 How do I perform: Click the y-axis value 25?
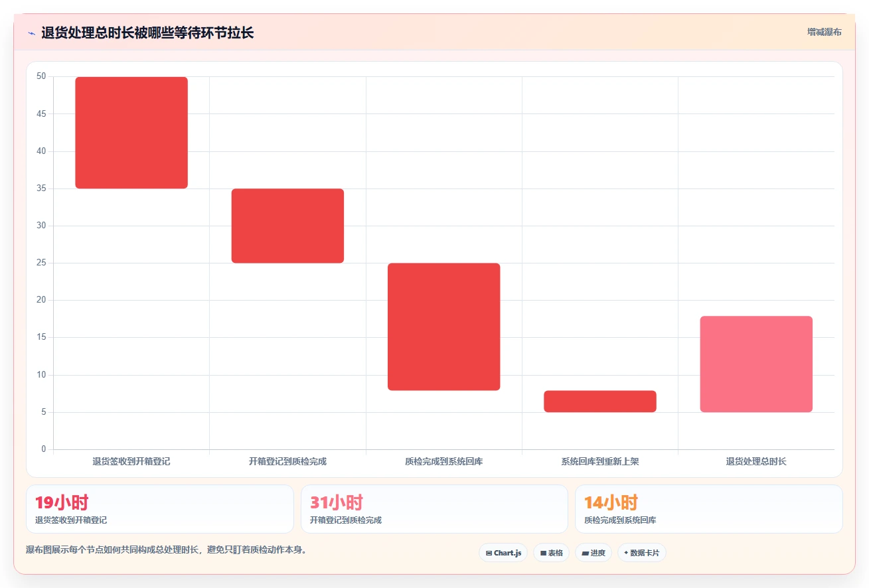tap(41, 263)
